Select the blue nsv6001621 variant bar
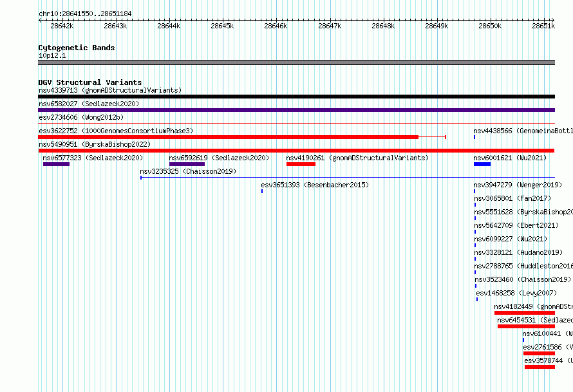This screenshot has height=392, width=573. (482, 164)
